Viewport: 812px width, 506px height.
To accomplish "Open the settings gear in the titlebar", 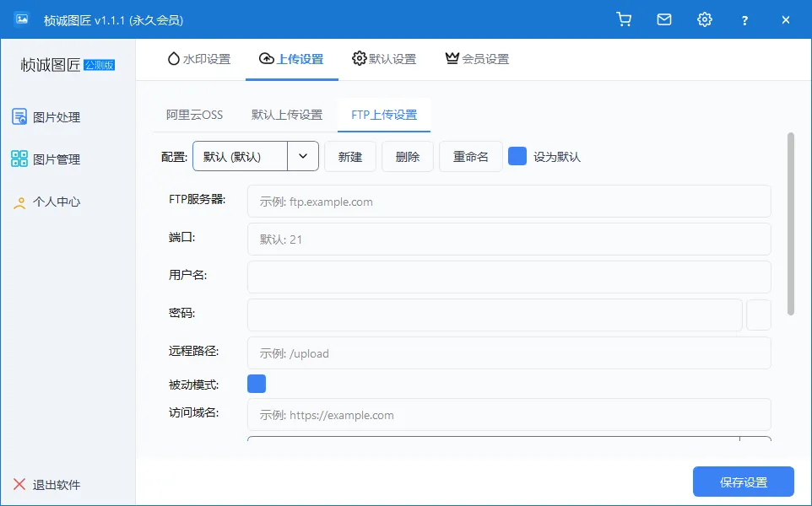I will click(x=705, y=19).
